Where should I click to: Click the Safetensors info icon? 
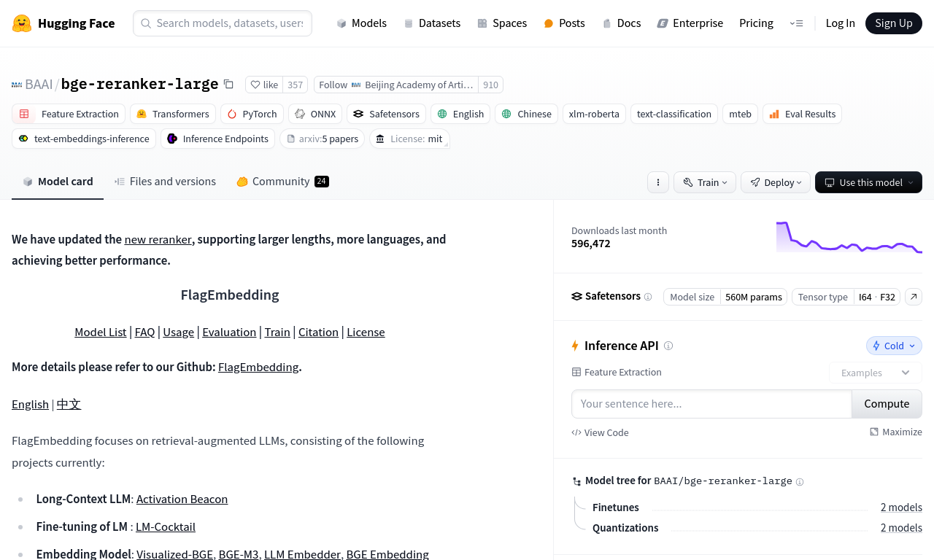coord(648,297)
